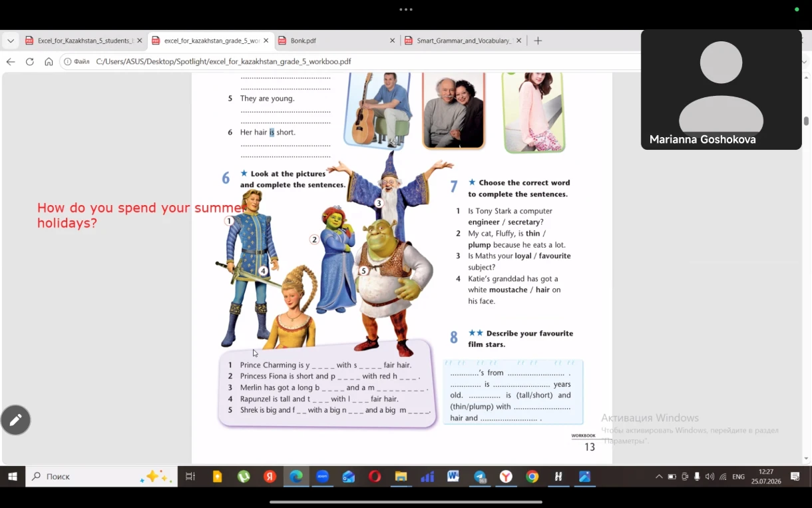Open the yellow notes app on taskbar
812x508 pixels.
[x=217, y=476]
